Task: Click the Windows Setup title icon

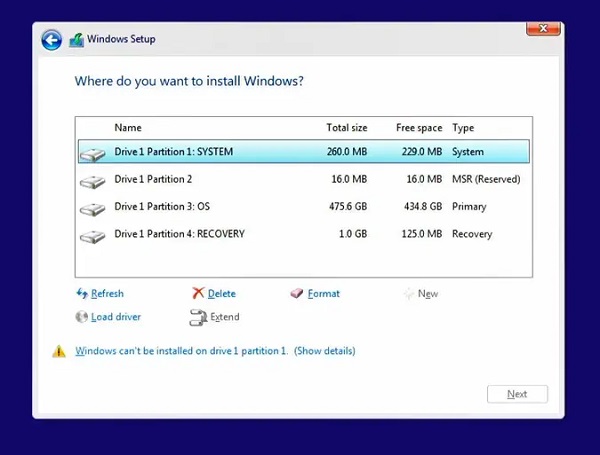Action: pyautogui.click(x=77, y=40)
